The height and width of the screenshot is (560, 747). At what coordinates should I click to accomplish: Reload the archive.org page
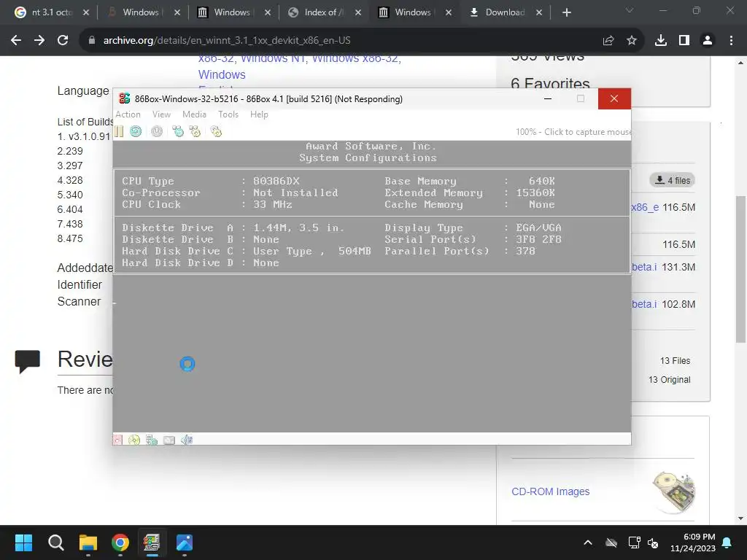63,41
